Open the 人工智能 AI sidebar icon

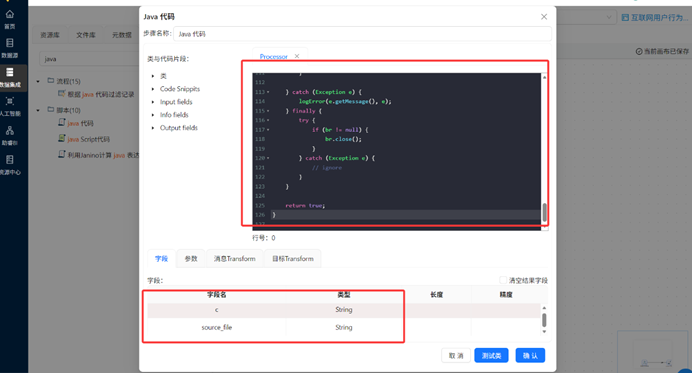(10, 101)
